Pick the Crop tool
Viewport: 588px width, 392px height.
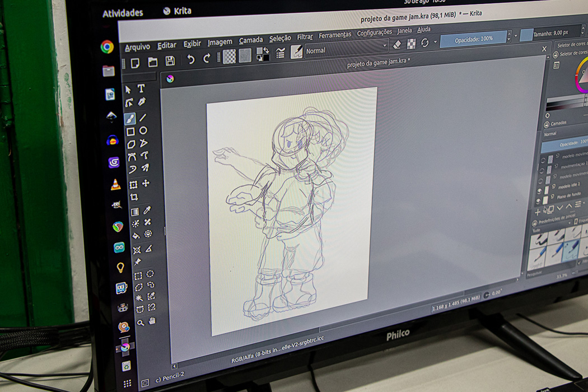[x=134, y=197]
